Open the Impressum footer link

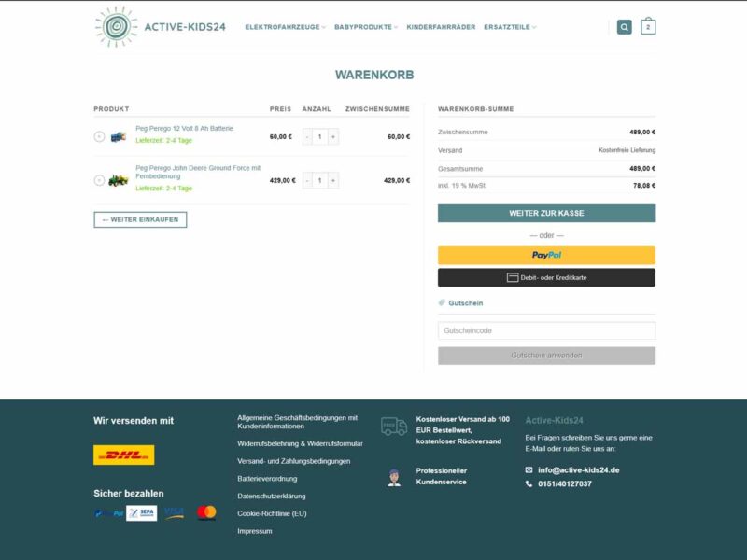click(x=255, y=531)
